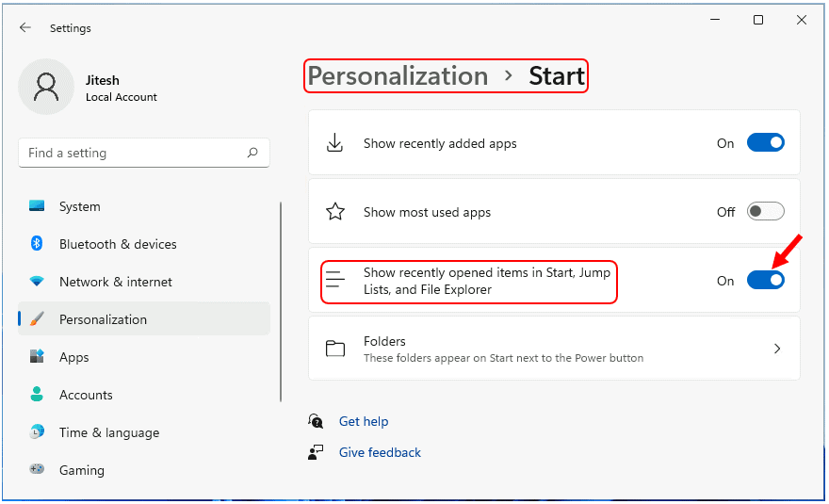This screenshot has height=504, width=829.
Task: Click the search magnifier icon
Action: tap(252, 153)
